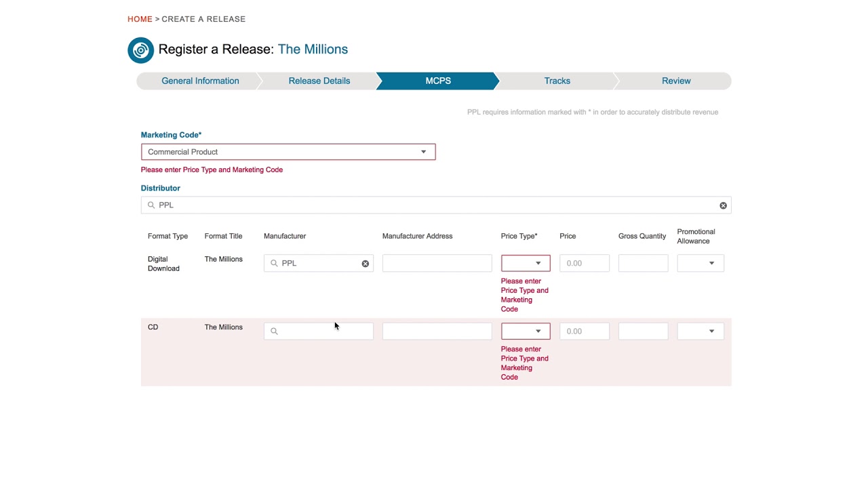The image size is (868, 488).
Task: Go to the General Information step
Action: click(200, 81)
